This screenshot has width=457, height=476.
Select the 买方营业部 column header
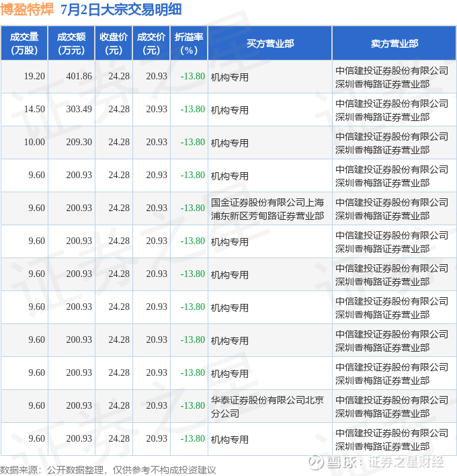[270, 44]
